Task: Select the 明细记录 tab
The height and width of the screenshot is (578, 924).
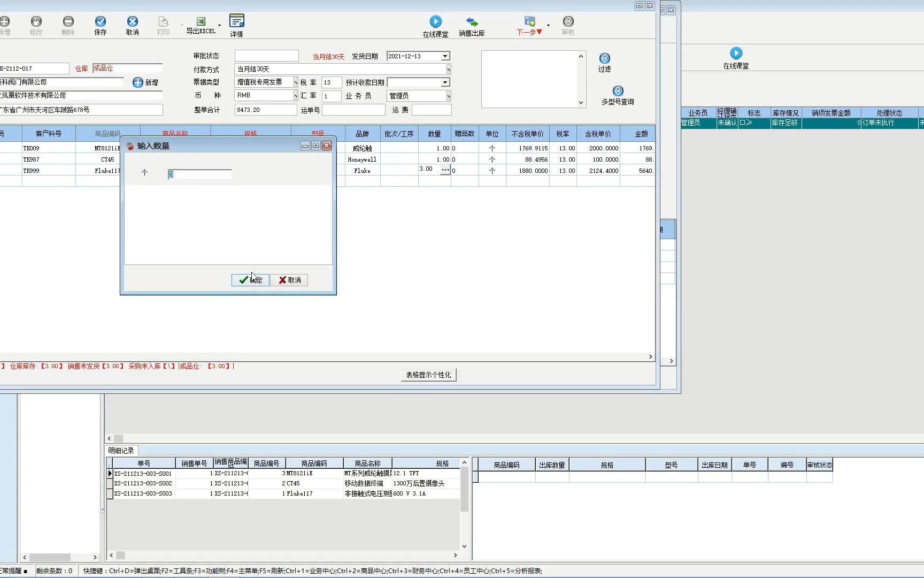Action: coord(121,451)
